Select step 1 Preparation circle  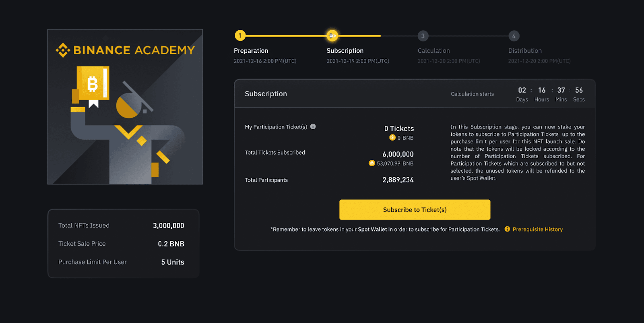pyautogui.click(x=240, y=35)
